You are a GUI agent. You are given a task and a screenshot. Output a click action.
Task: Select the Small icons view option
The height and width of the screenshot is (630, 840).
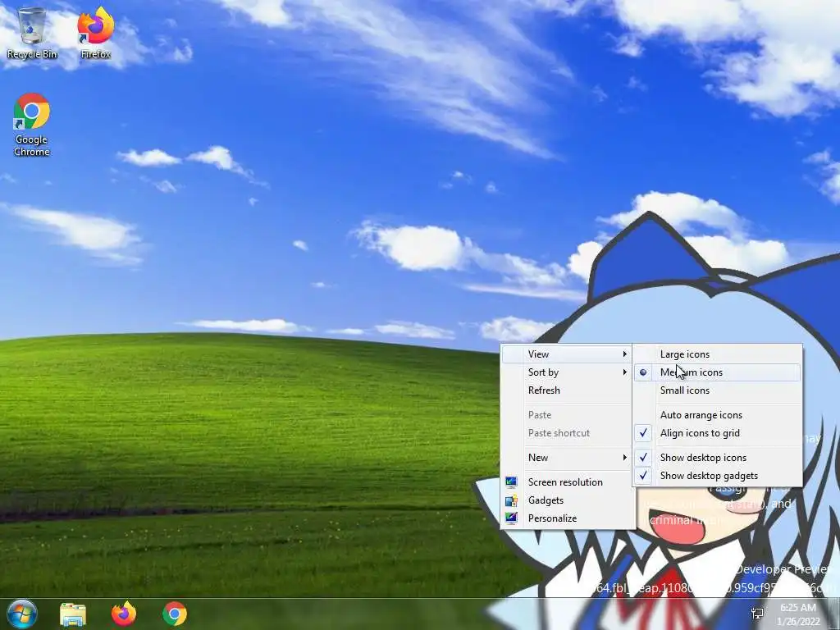(x=717, y=390)
